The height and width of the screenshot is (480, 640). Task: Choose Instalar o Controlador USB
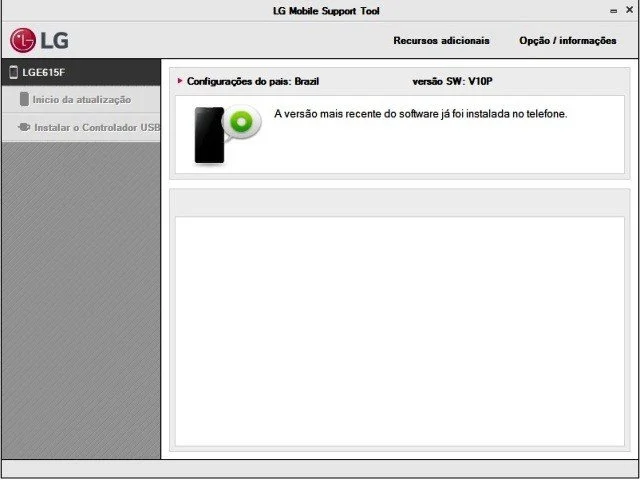click(81, 127)
